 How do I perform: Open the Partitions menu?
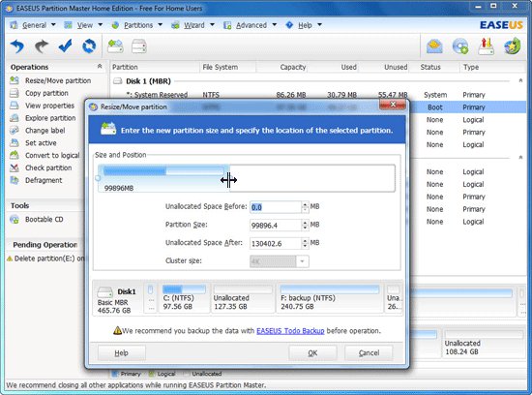tap(137, 25)
